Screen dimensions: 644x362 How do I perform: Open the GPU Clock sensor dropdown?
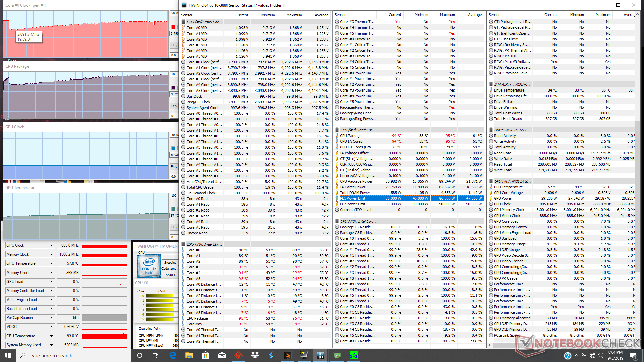pyautogui.click(x=51, y=245)
